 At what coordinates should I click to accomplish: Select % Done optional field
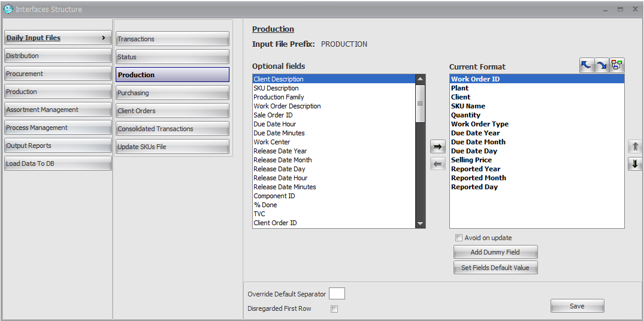coord(334,205)
